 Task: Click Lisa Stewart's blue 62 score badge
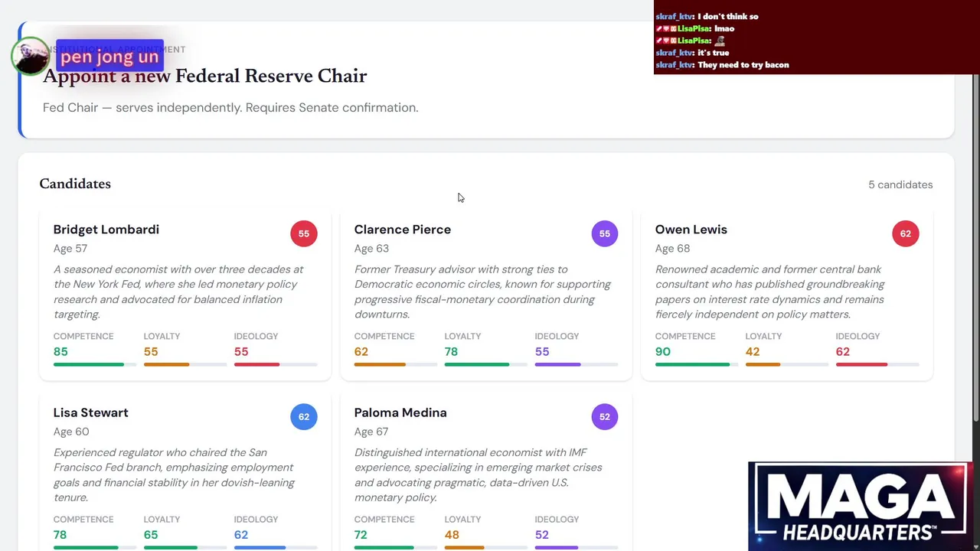(x=304, y=416)
